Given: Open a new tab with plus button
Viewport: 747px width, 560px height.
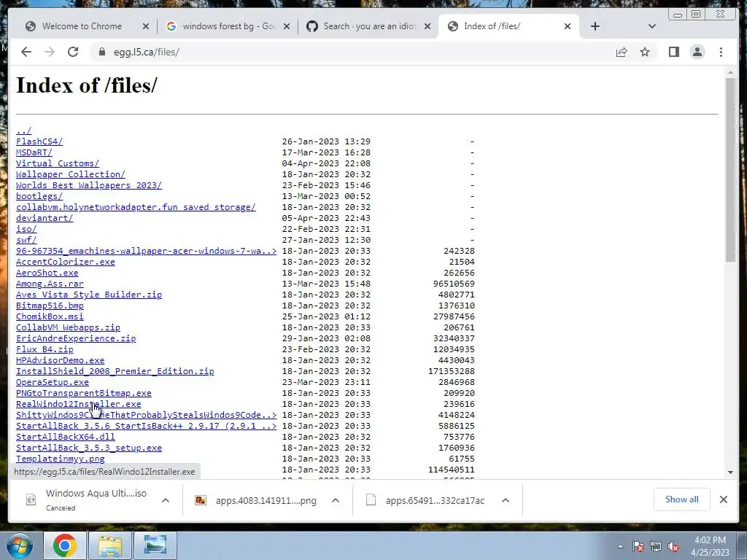Looking at the screenshot, I should [595, 26].
